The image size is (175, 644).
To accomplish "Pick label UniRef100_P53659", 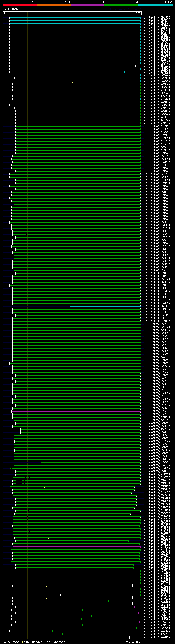I will (x=157, y=369).
